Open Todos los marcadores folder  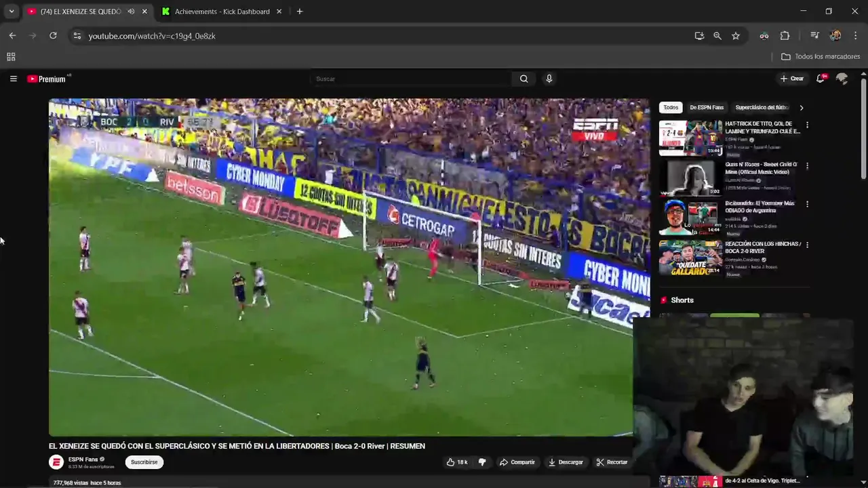pos(821,57)
